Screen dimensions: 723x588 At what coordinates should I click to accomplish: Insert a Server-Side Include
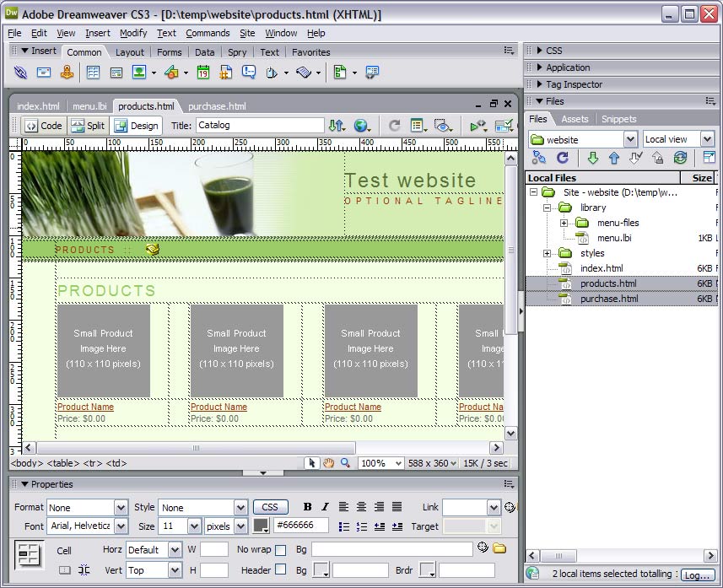(x=226, y=73)
